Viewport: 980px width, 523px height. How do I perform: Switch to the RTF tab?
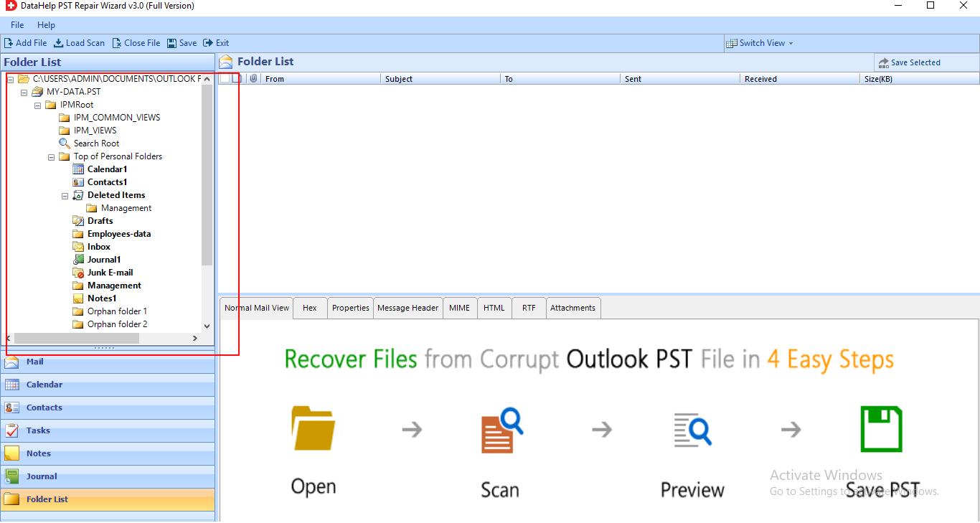point(529,308)
